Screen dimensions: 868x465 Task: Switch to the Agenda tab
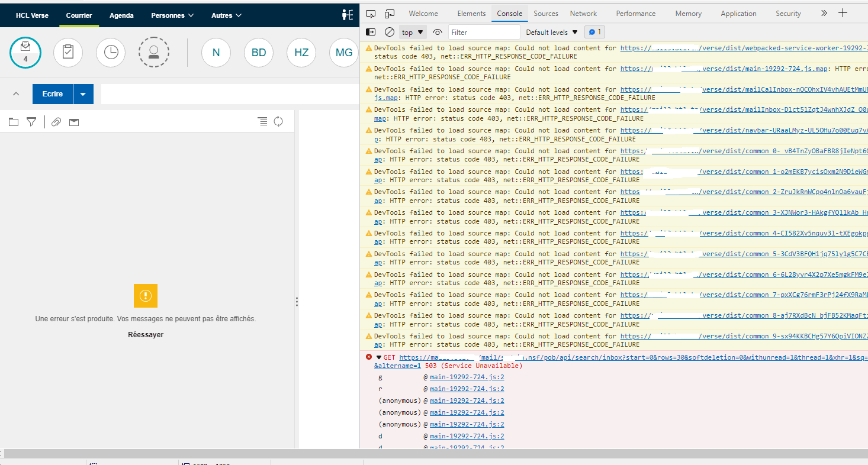coord(121,15)
